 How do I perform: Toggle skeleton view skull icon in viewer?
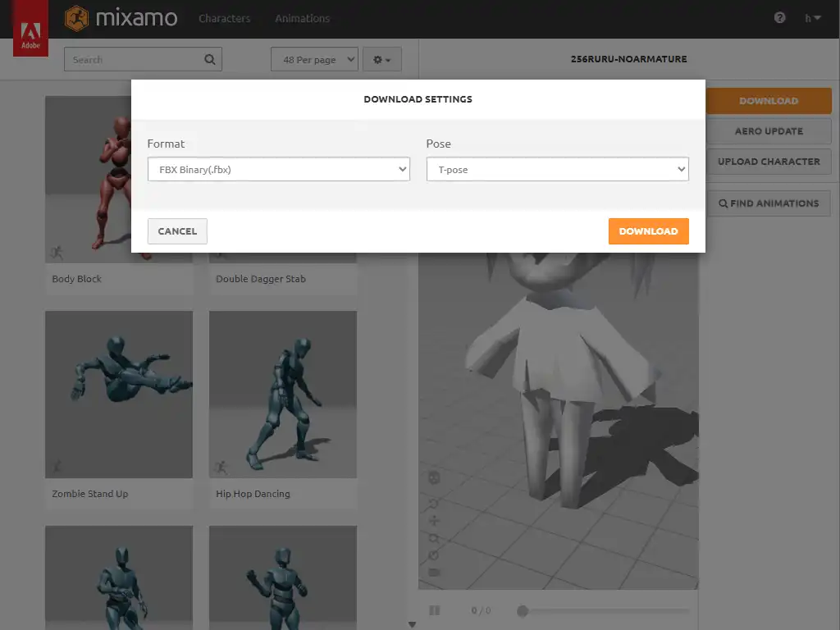coord(434,477)
